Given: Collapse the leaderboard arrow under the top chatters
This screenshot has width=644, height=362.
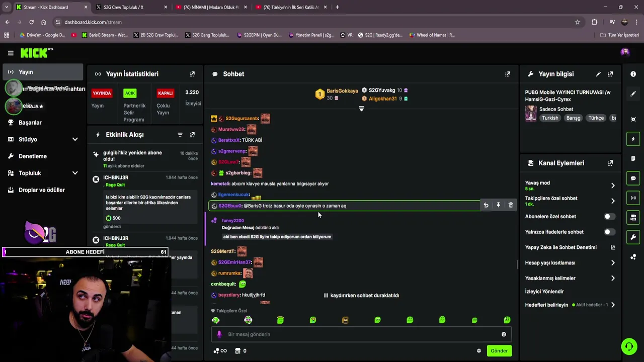Looking at the screenshot, I should pos(361,109).
